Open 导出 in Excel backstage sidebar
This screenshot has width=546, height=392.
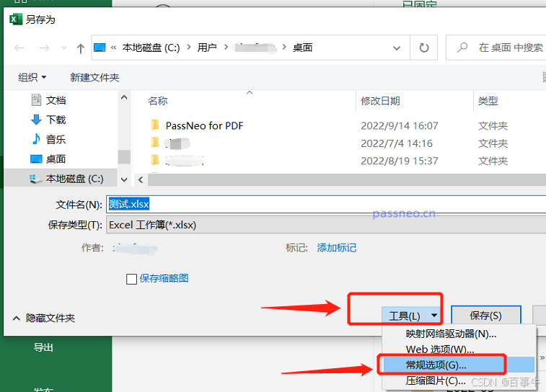pyautogui.click(x=43, y=347)
